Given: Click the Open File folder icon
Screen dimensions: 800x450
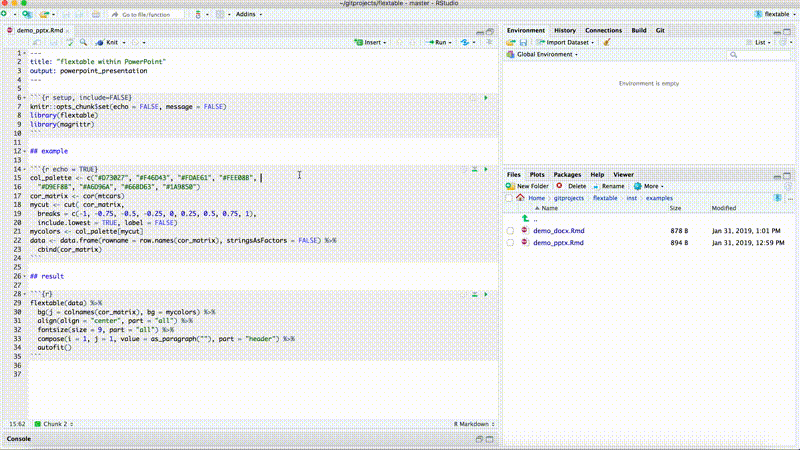Looking at the screenshot, I should [x=44, y=14].
